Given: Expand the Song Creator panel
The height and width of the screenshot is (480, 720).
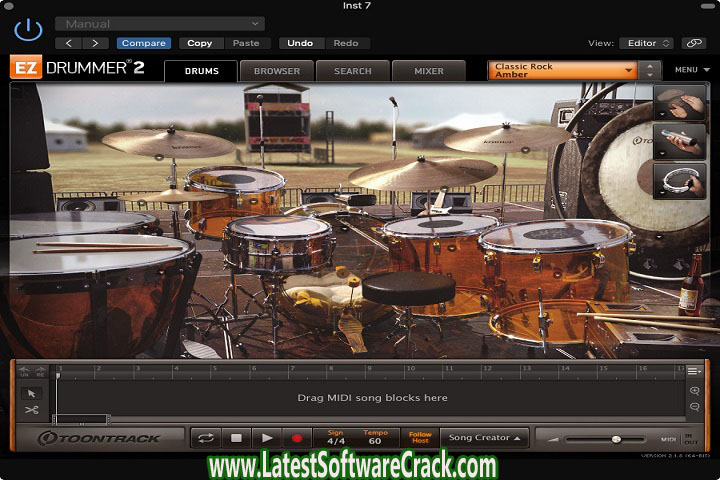Looking at the screenshot, I should [484, 438].
